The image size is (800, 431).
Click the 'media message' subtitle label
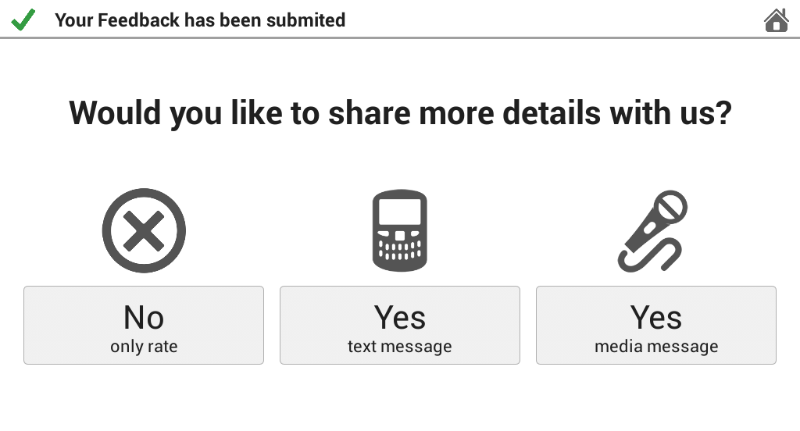[656, 346]
